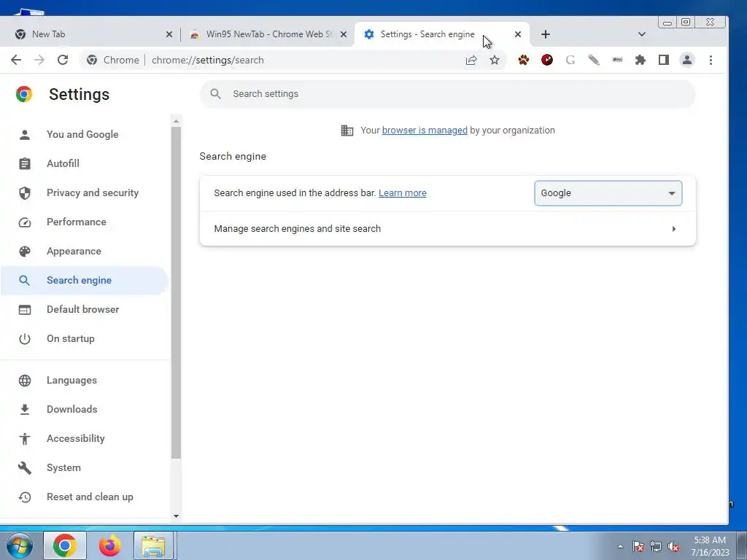Open the Google search engine dropdown
The image size is (747, 560).
[608, 192]
